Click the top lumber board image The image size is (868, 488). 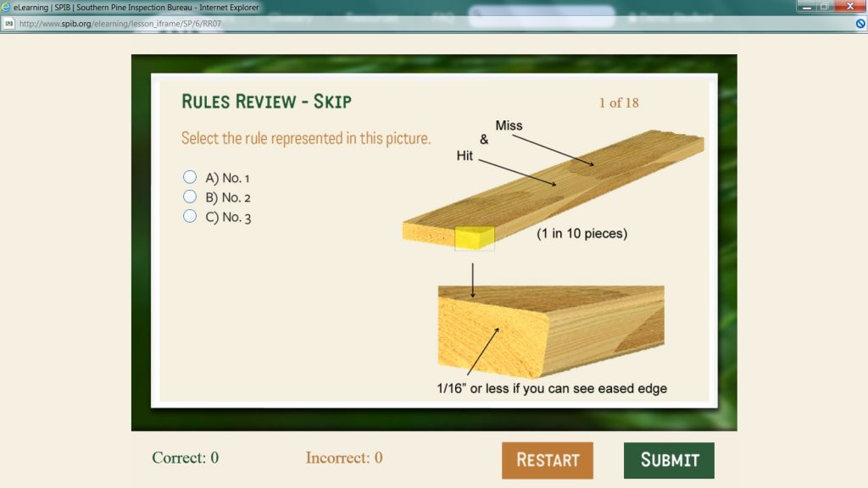coord(553,189)
